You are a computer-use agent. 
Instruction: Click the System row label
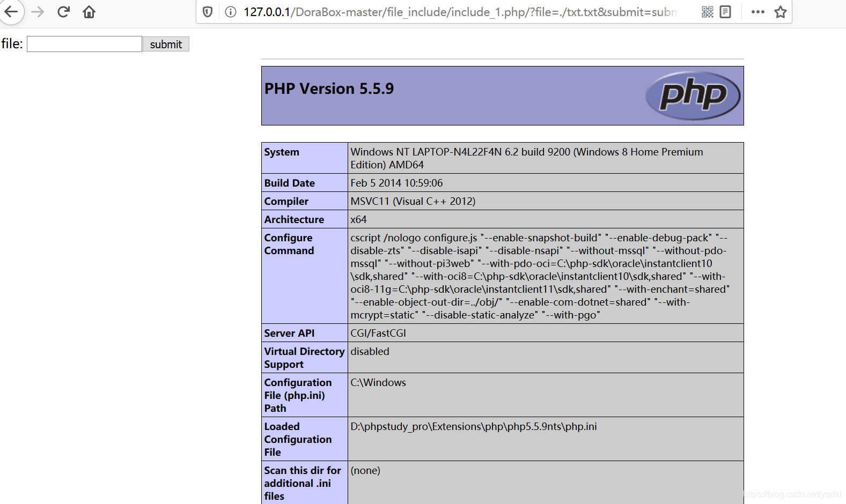[x=282, y=152]
